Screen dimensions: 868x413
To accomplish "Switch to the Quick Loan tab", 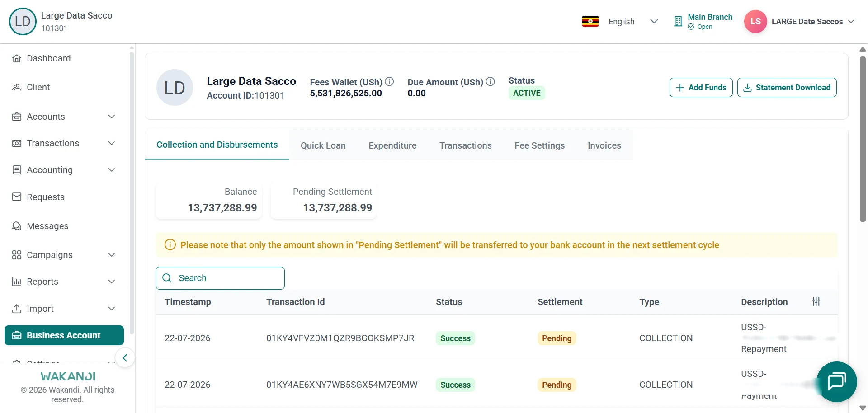I will (323, 145).
